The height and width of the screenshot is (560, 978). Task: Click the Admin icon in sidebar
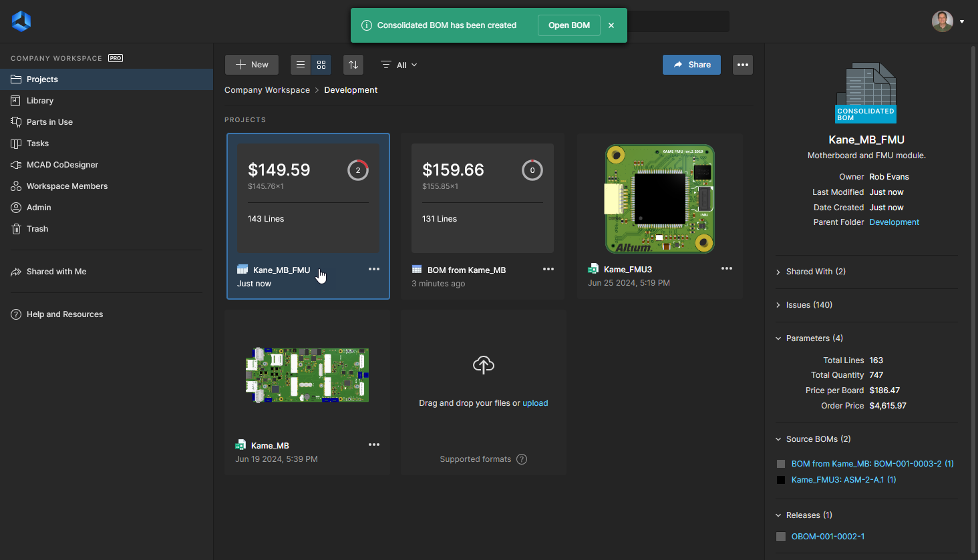click(16, 208)
